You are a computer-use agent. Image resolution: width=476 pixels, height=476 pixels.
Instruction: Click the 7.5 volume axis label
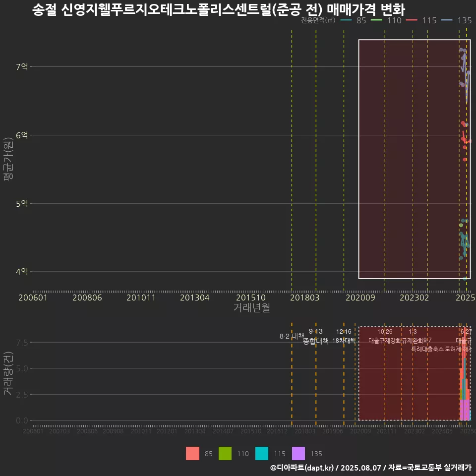[22, 343]
